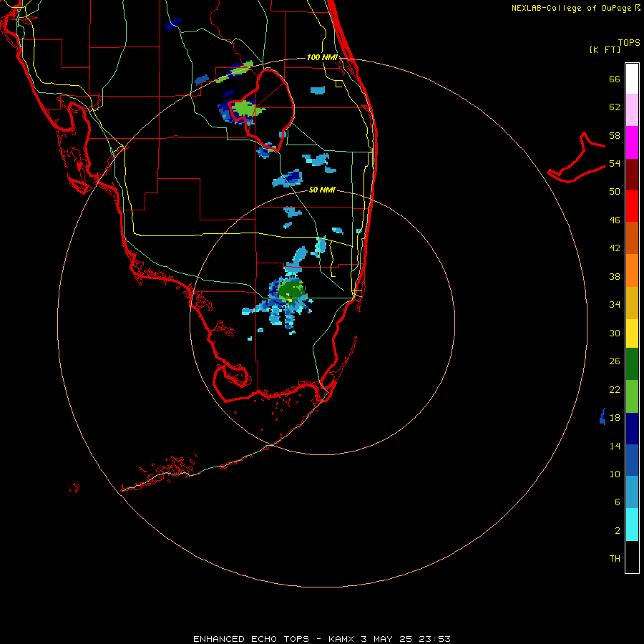Image resolution: width=644 pixels, height=644 pixels.
Task: Pick the light orange legend swatch
Action: coord(632,270)
